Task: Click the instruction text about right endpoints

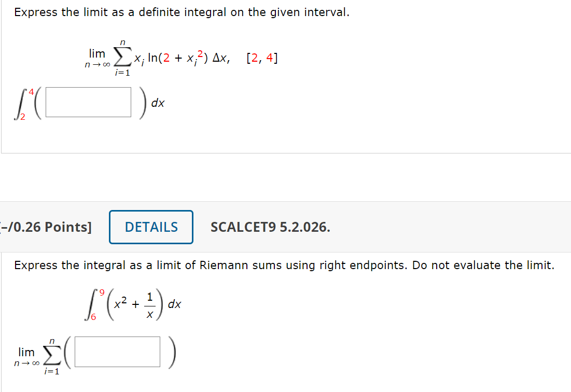Action: (285, 265)
